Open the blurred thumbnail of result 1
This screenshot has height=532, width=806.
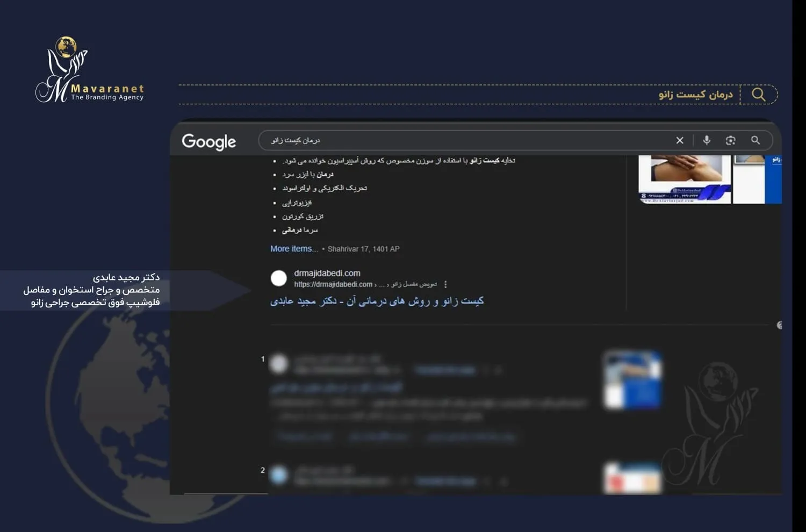pyautogui.click(x=632, y=380)
